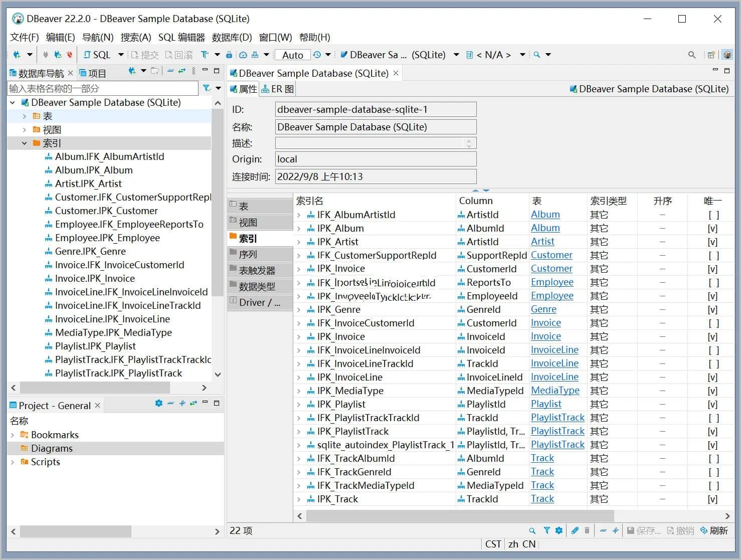Switch to the ER 图 tab
This screenshot has height=560, width=741.
[x=277, y=89]
